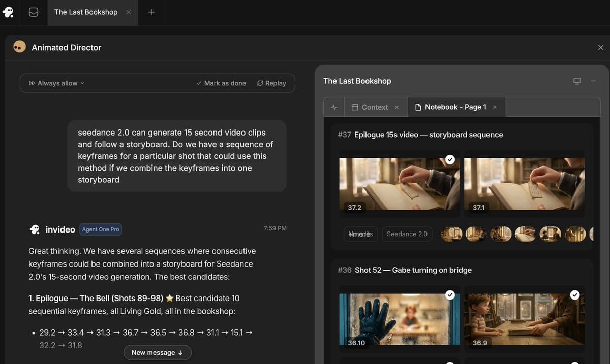Click Mark as done
This screenshot has height=364, width=610.
click(221, 83)
